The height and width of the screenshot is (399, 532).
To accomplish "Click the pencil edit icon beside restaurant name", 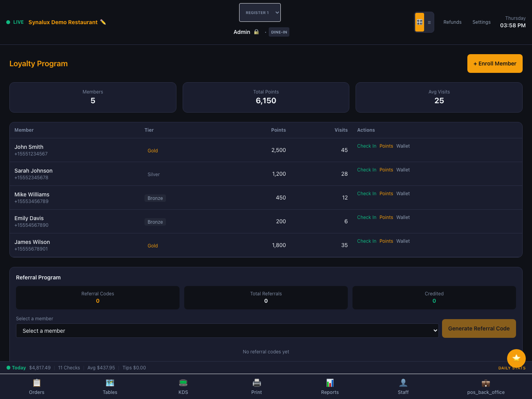I will [103, 22].
